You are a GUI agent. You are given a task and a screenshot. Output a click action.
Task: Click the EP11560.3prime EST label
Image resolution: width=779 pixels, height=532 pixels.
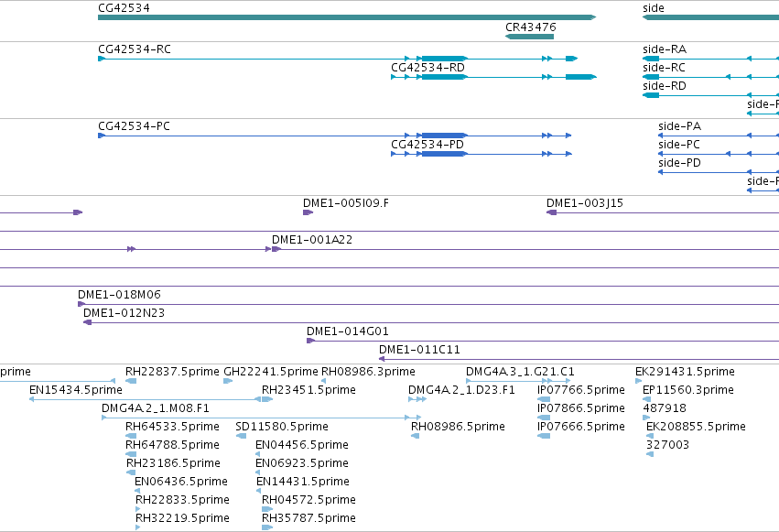click(688, 390)
